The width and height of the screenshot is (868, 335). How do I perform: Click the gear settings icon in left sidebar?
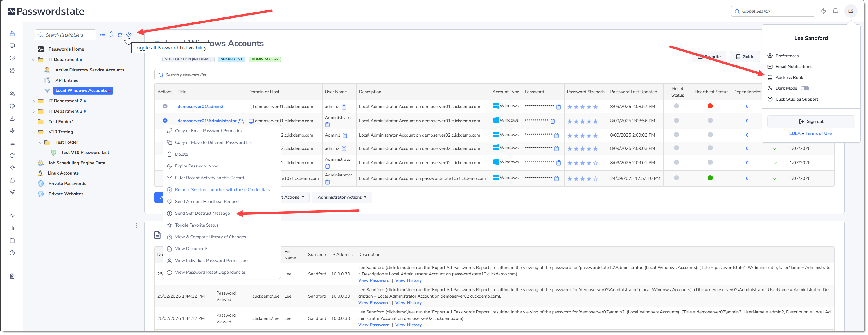coord(12,70)
